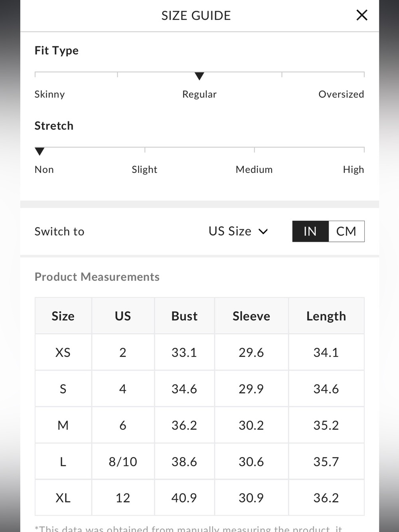Click the chevron next to US Size
Viewport: 399px width, 532px height.
pyautogui.click(x=263, y=231)
